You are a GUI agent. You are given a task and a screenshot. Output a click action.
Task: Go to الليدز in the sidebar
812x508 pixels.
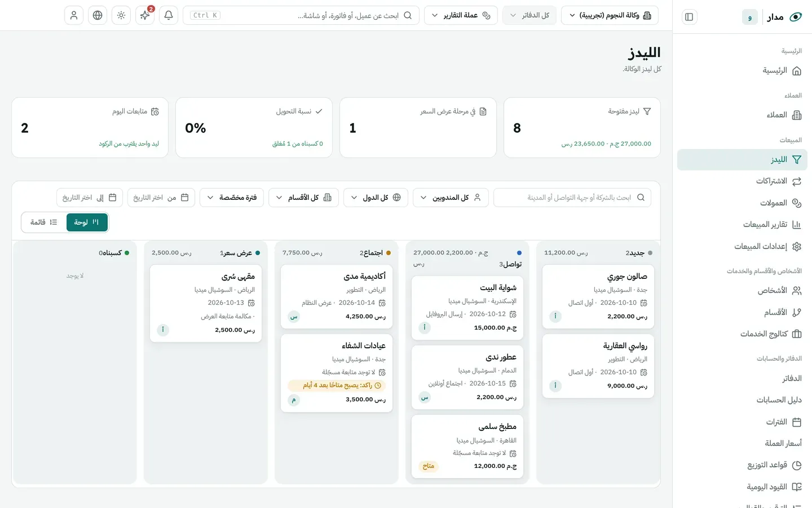click(x=742, y=160)
